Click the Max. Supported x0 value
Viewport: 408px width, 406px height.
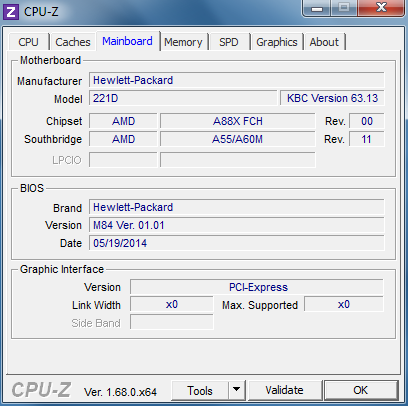pos(344,305)
